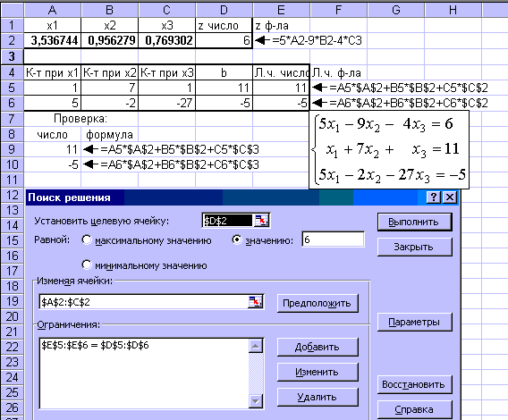The image size is (508, 420).
Task: Click the формула label in row 8
Action: [x=109, y=134]
